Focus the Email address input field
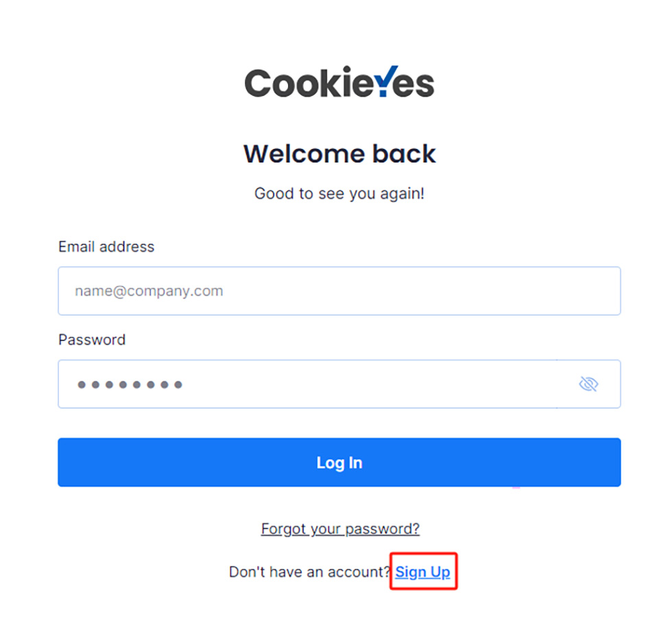The width and height of the screenshot is (672, 625). (x=339, y=291)
